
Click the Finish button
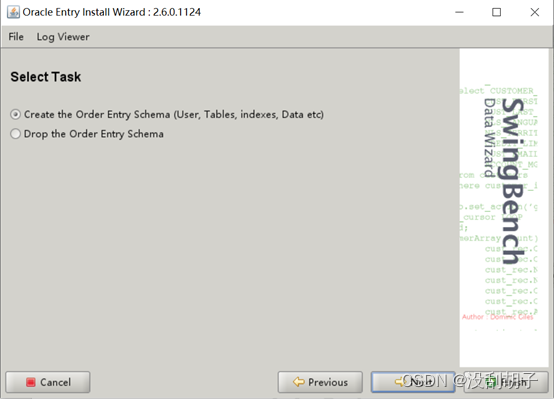506,382
